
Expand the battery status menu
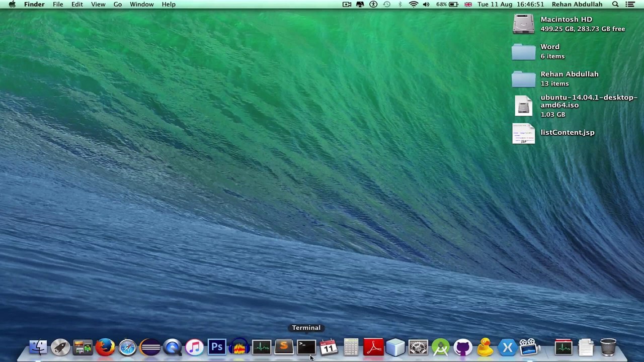(x=453, y=5)
